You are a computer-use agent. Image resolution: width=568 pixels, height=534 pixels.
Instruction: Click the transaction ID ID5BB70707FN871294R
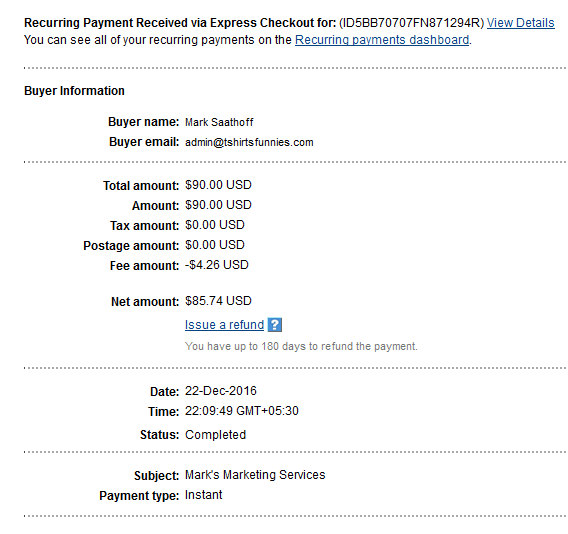(x=412, y=23)
